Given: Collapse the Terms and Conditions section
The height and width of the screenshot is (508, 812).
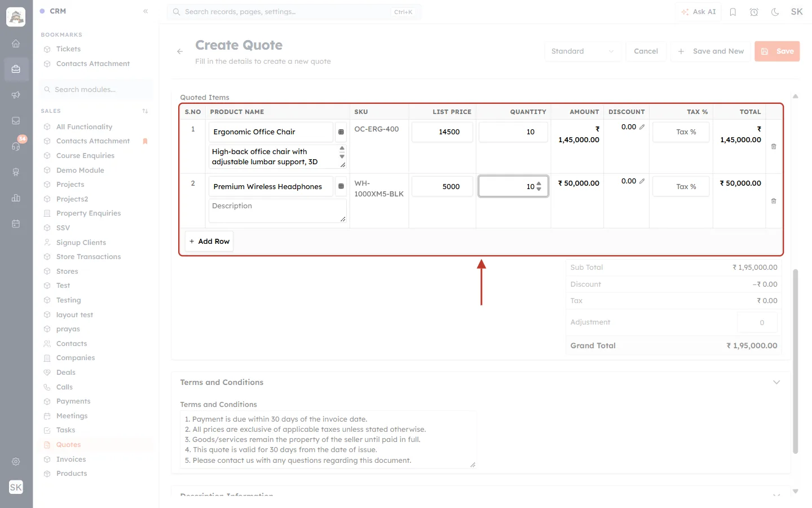Looking at the screenshot, I should [776, 382].
